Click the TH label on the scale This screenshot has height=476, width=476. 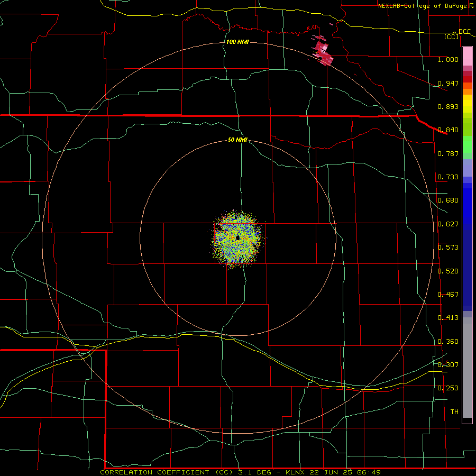tap(454, 412)
